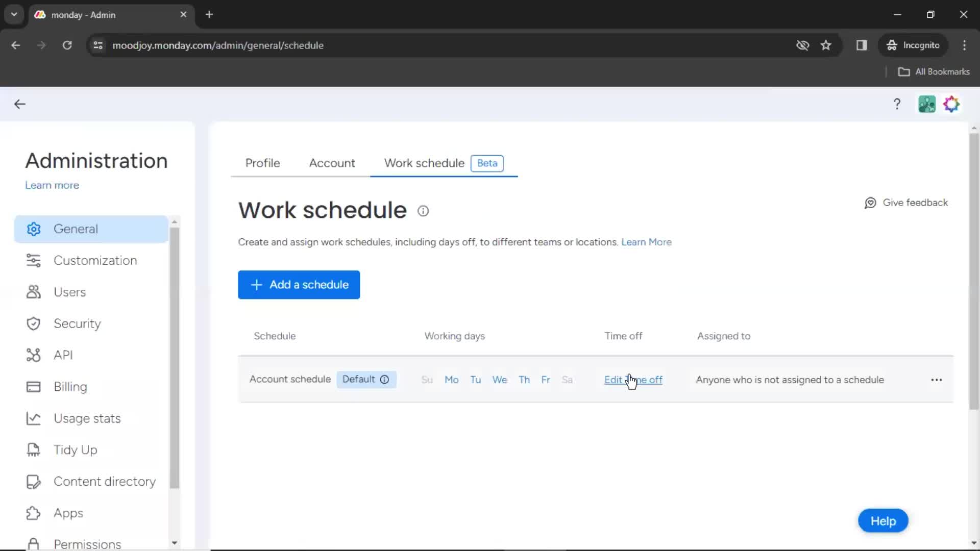Screen dimensions: 980x551
Task: Open Billing settings section
Action: (70, 386)
